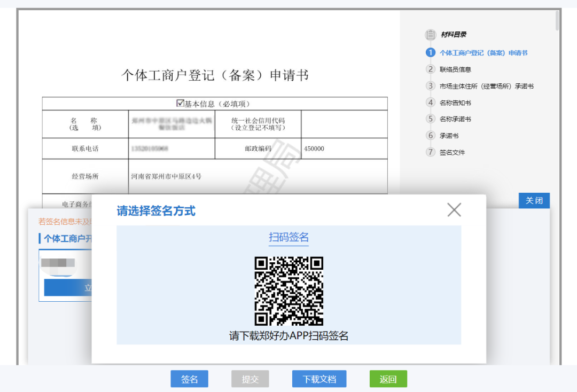Click the 经营场所 address field
The width and height of the screenshot is (577, 392).
258,176
